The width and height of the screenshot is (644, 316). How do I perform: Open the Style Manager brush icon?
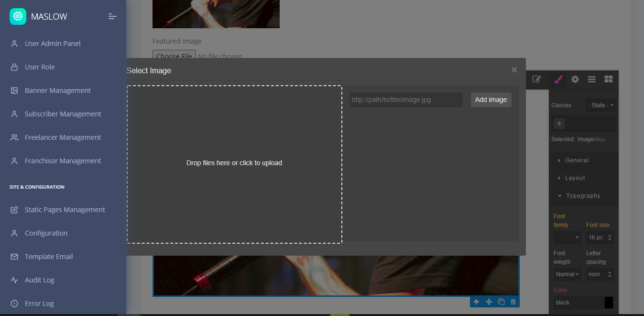click(x=558, y=79)
